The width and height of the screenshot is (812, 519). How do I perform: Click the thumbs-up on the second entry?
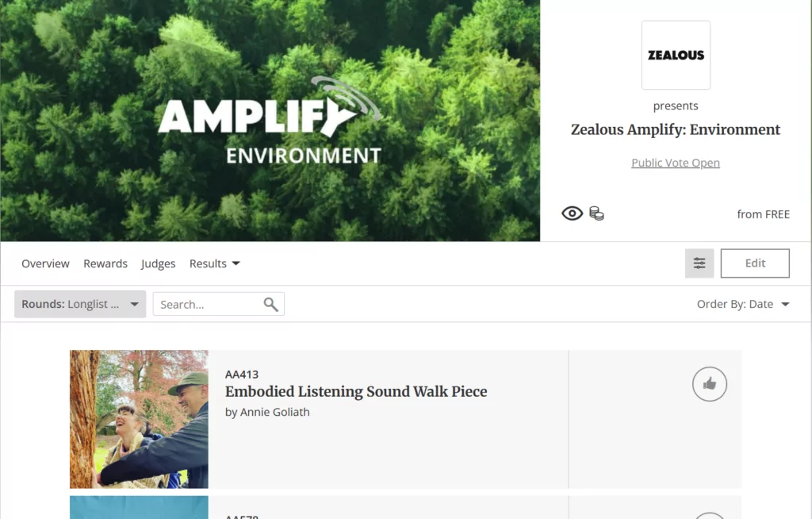point(710,516)
